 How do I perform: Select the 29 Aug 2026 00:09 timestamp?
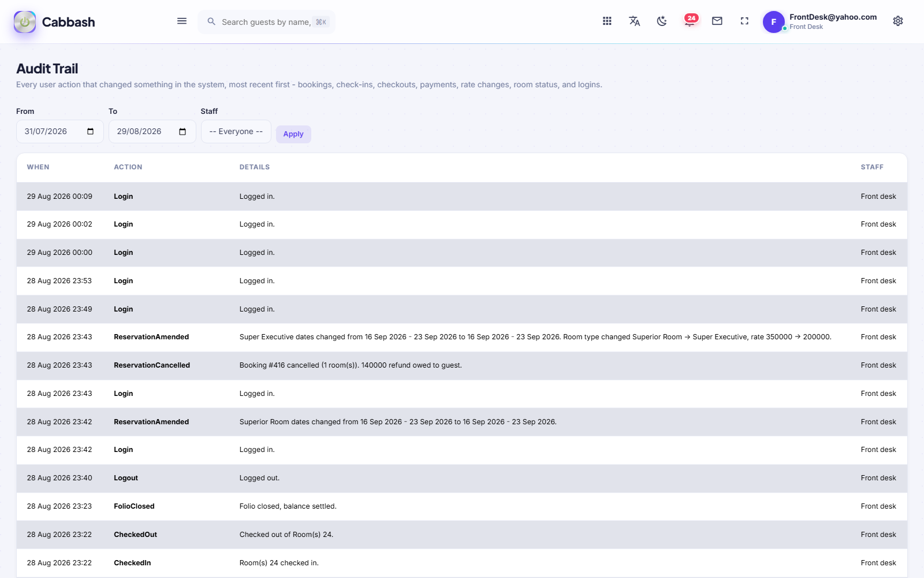[59, 197]
